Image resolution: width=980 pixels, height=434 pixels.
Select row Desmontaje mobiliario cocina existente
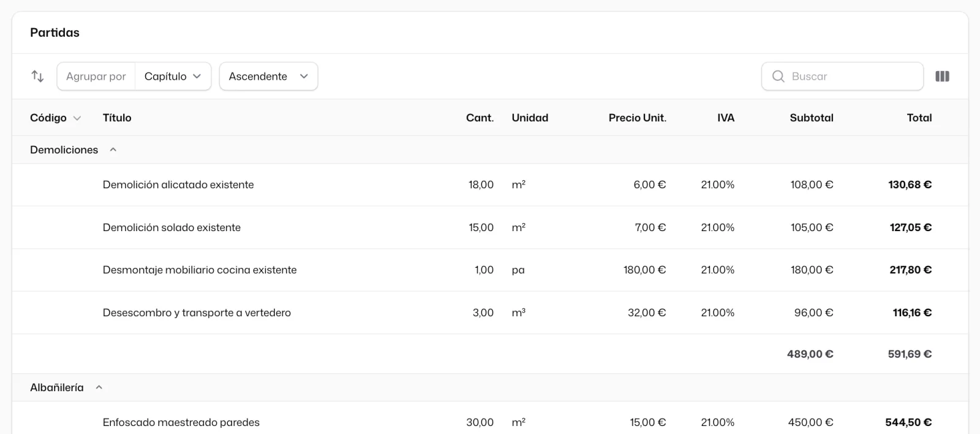[x=490, y=270]
